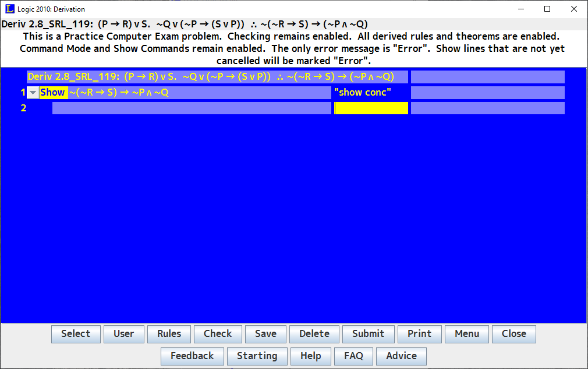Screen dimensions: 588x369
Task: Close the derivation with Close button
Action: tap(513, 333)
